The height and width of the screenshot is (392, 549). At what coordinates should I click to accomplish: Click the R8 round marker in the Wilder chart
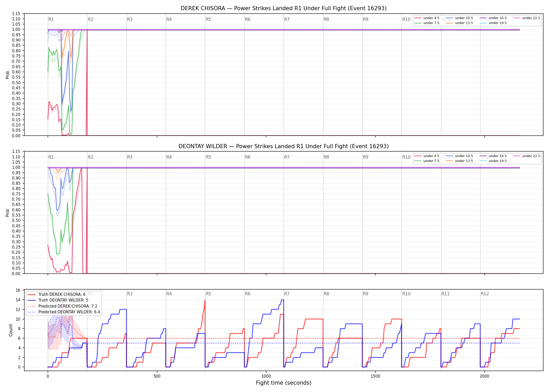326,157
